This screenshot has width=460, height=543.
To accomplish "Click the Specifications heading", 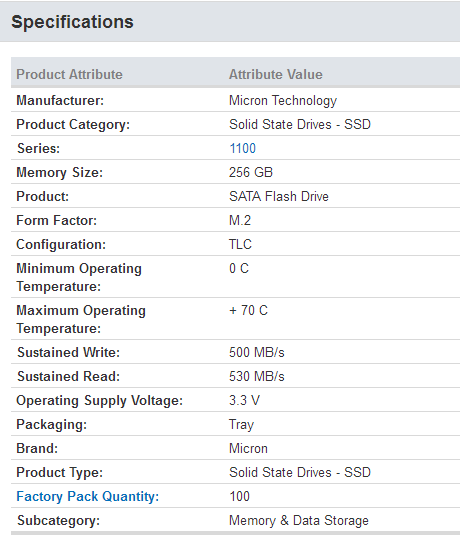I will 72,22.
